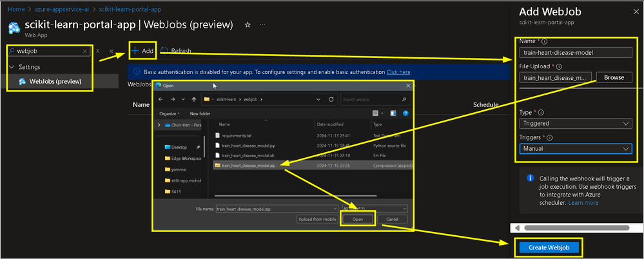Refresh the folder view in Open dialog
This screenshot has height=259, width=644.
[331, 99]
